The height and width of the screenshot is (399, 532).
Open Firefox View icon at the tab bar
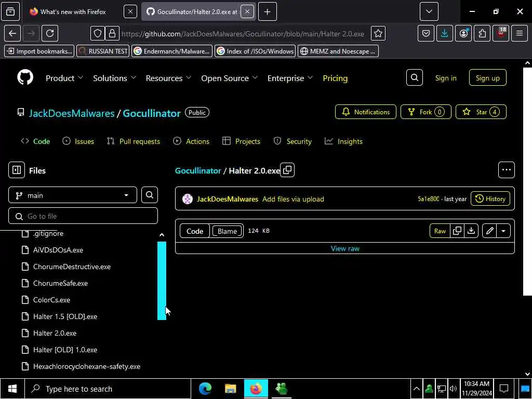click(10, 11)
